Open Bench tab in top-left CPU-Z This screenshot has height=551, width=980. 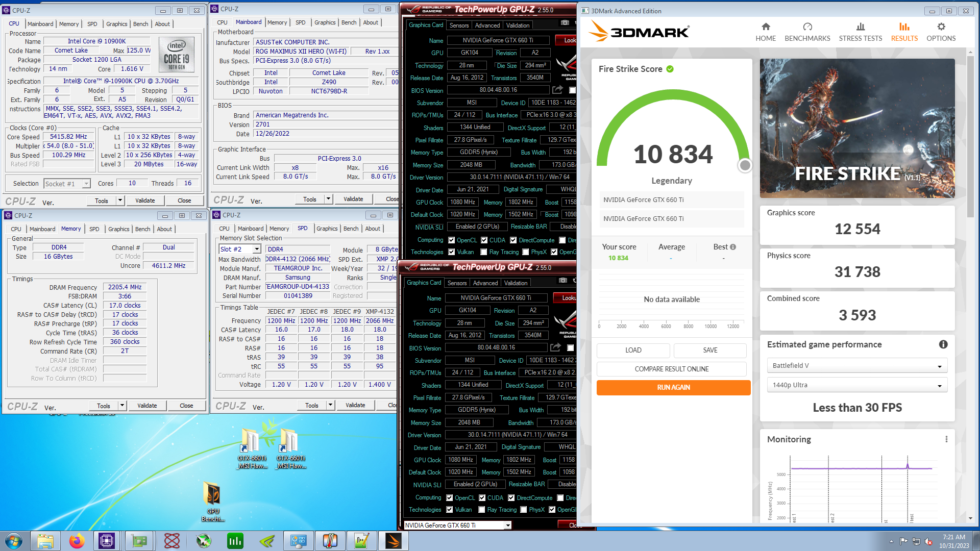140,24
